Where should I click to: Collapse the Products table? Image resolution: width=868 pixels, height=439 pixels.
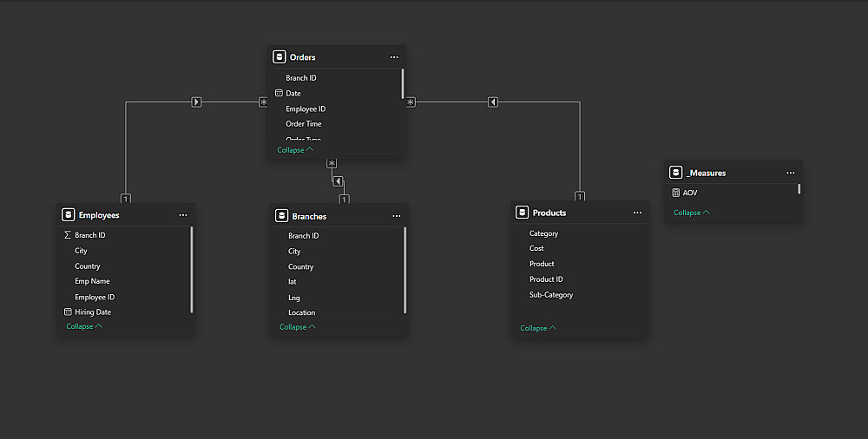(538, 328)
